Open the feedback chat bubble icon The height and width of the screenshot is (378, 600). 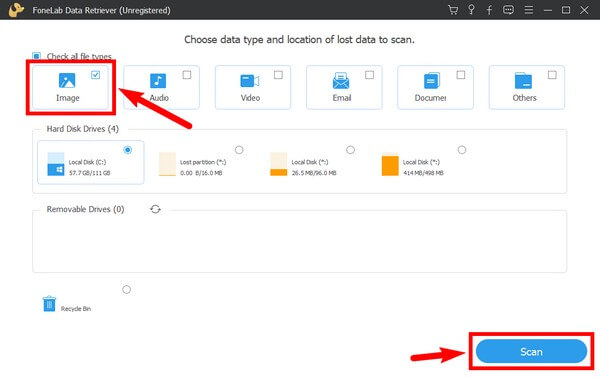508,10
